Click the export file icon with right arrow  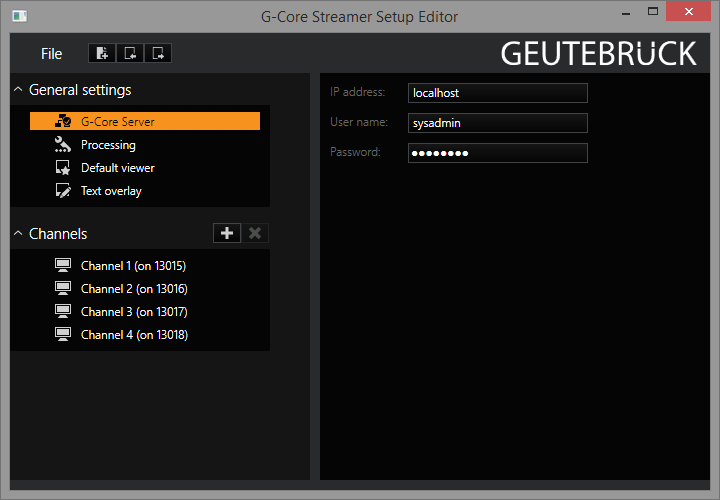(x=158, y=53)
